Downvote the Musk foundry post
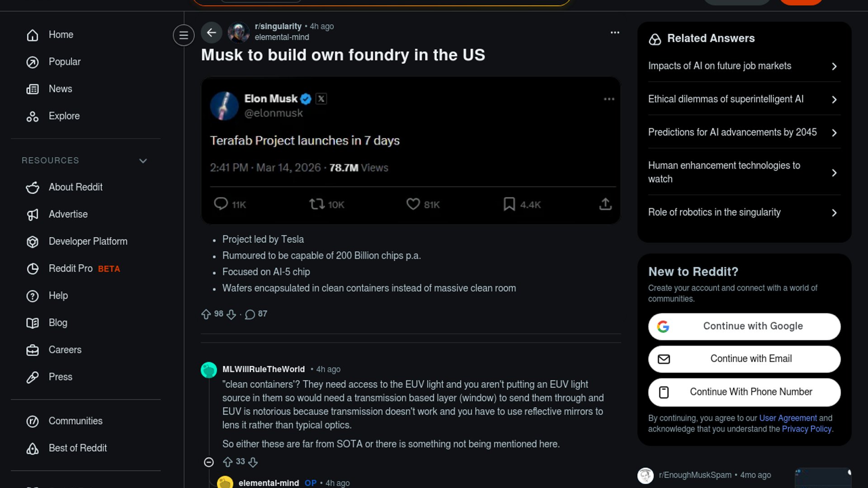The width and height of the screenshot is (868, 488). 231,314
